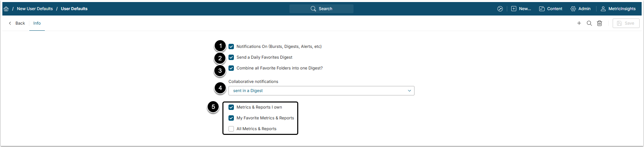Enable All Metrics & Reports checkbox
644x147 pixels.
coord(231,129)
